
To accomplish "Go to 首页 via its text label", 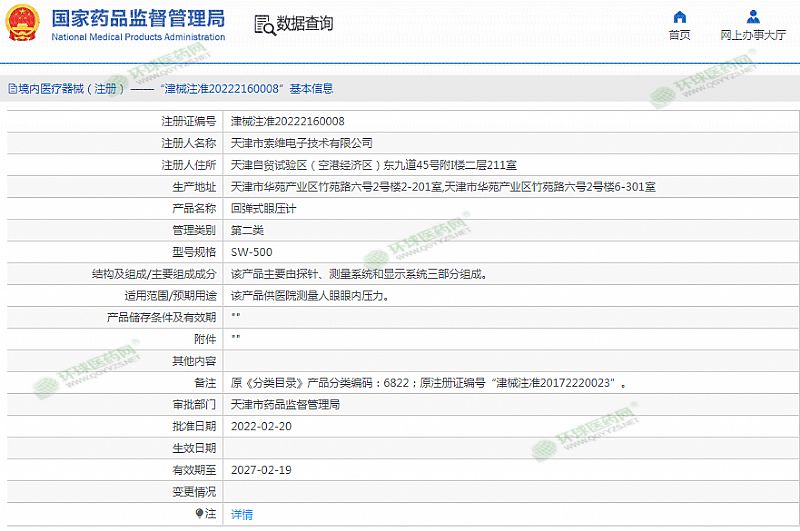I will (x=680, y=35).
